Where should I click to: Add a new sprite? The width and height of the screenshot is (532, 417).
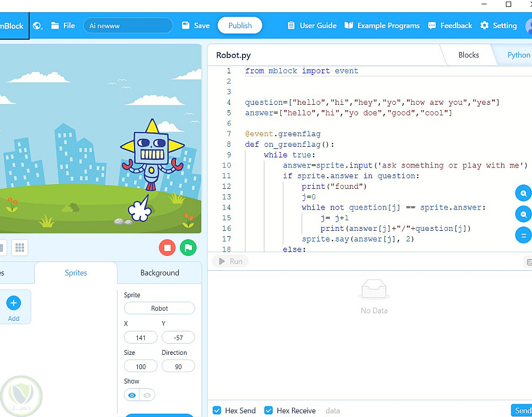point(14,307)
